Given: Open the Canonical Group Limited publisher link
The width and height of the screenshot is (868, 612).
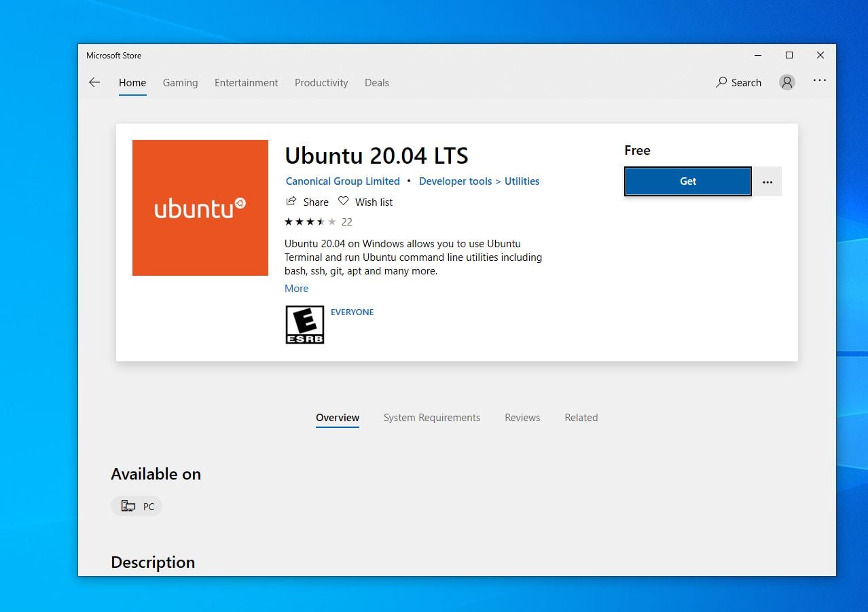Looking at the screenshot, I should click(343, 181).
